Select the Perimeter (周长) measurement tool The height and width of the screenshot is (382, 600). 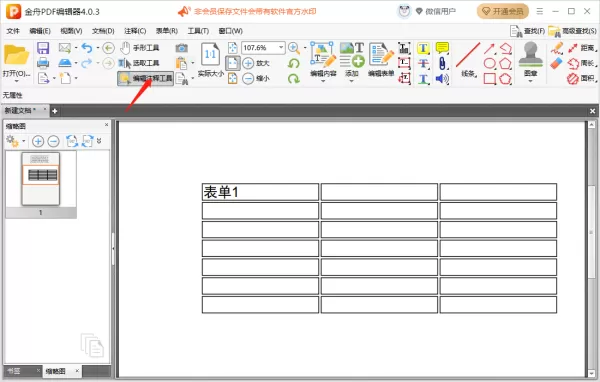click(x=582, y=63)
